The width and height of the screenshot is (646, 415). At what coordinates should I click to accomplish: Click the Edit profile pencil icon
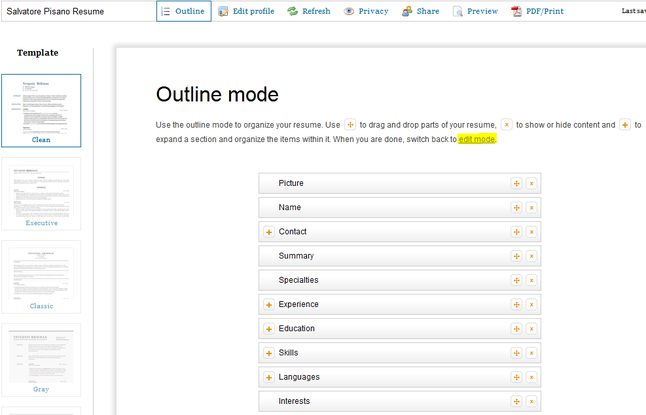tap(223, 12)
